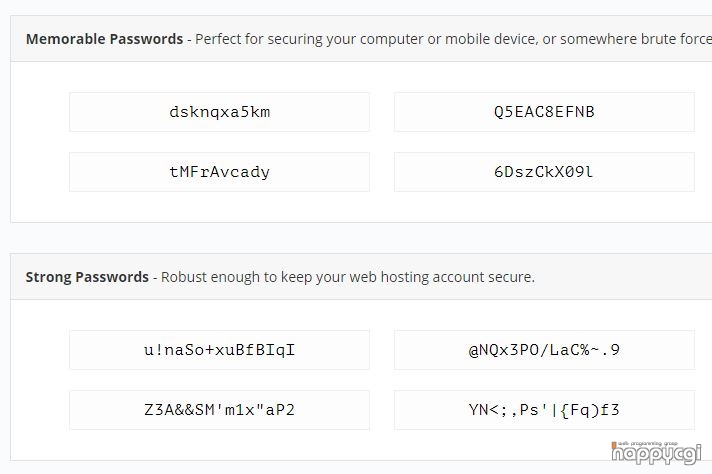This screenshot has width=712, height=474.
Task: Click the happycgi watermark logo
Action: pos(656,453)
